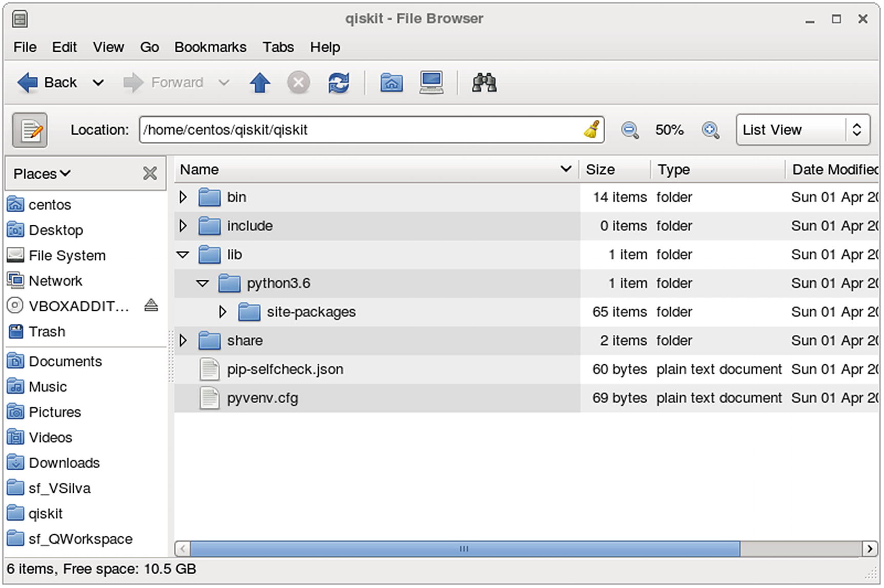The height and width of the screenshot is (588, 884).
Task: Click the Location path input field
Action: [359, 130]
